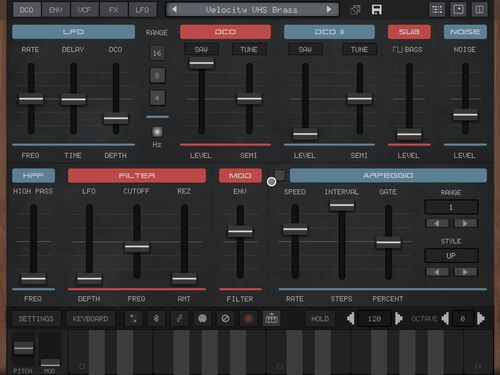Toggle the arpeggio on/off square
Image resolution: width=500 pixels, height=375 pixels.
(x=280, y=175)
